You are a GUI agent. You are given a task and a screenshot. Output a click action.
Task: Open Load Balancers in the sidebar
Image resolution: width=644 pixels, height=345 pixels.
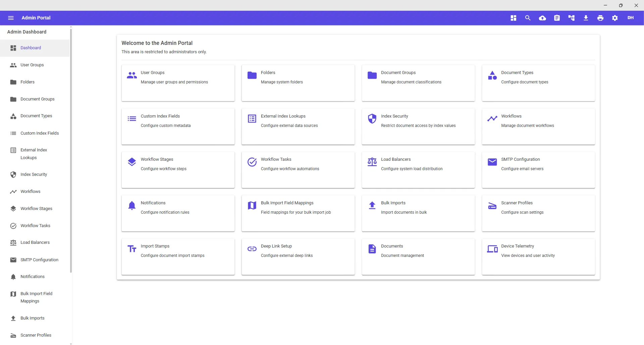35,243
